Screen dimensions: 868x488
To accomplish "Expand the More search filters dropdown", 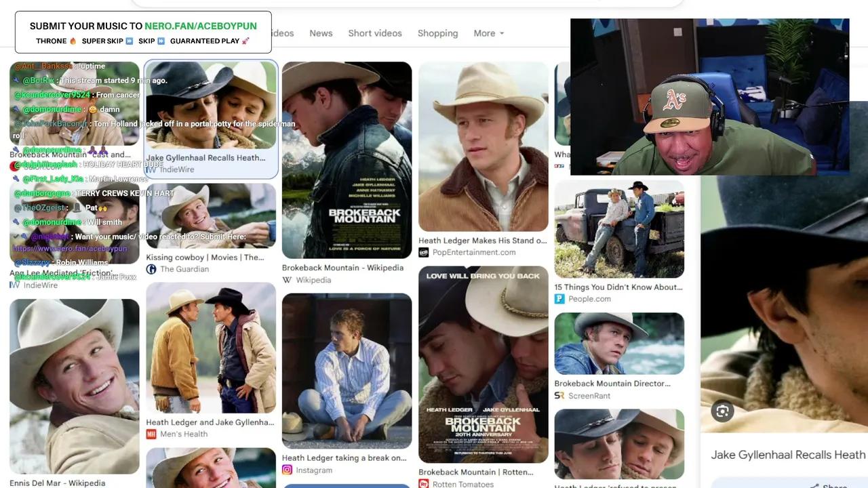I will (489, 33).
